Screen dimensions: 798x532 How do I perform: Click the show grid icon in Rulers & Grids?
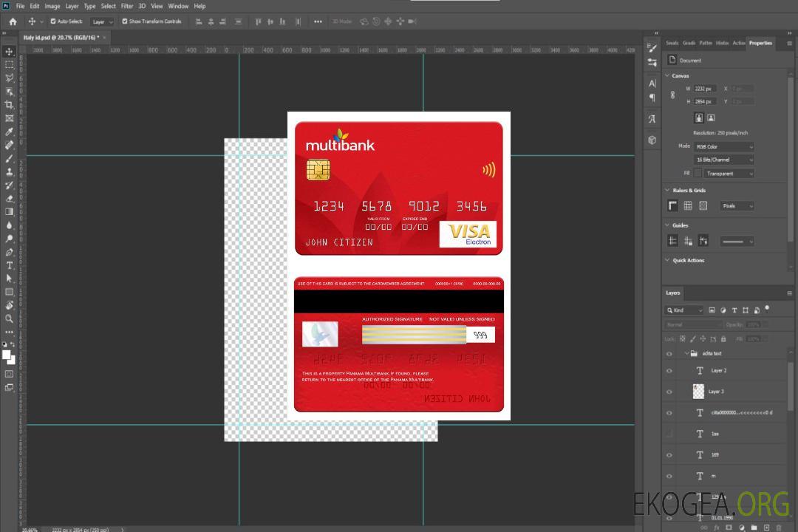tap(688, 205)
